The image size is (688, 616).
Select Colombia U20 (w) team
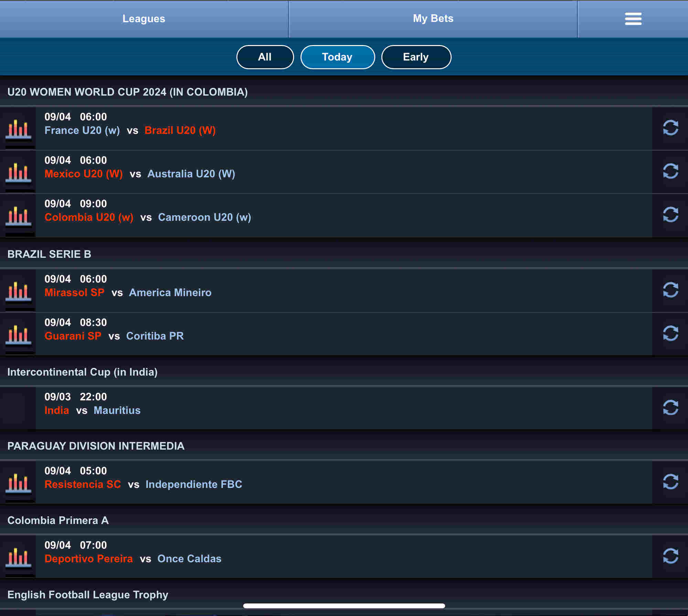(x=89, y=218)
